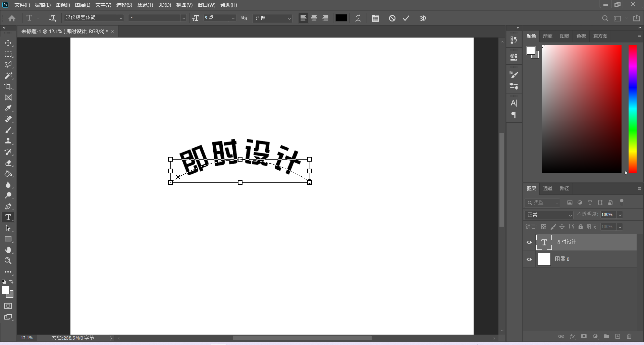Switch to the 通道 tab
The height and width of the screenshot is (345, 644).
coord(547,188)
